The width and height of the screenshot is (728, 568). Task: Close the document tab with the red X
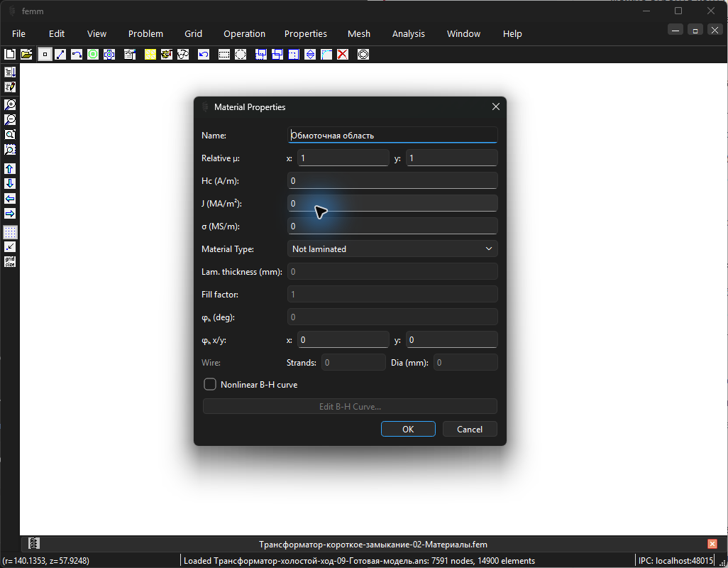click(712, 544)
